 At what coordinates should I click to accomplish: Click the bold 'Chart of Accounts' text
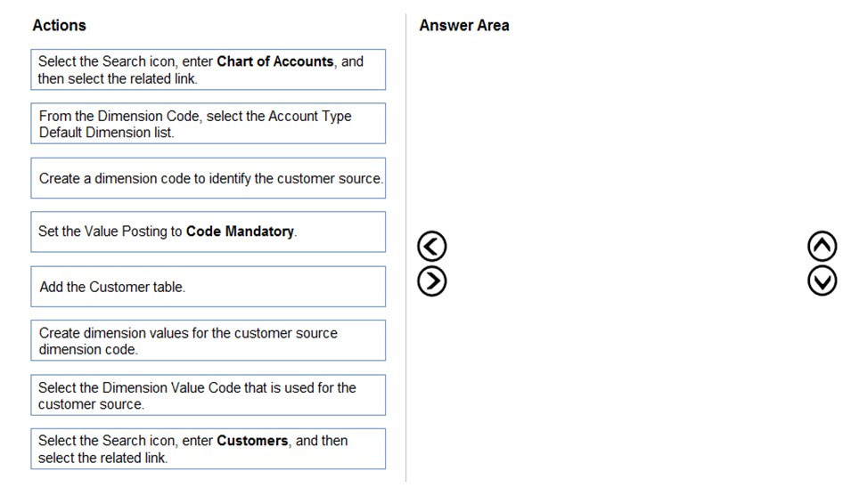coord(275,61)
